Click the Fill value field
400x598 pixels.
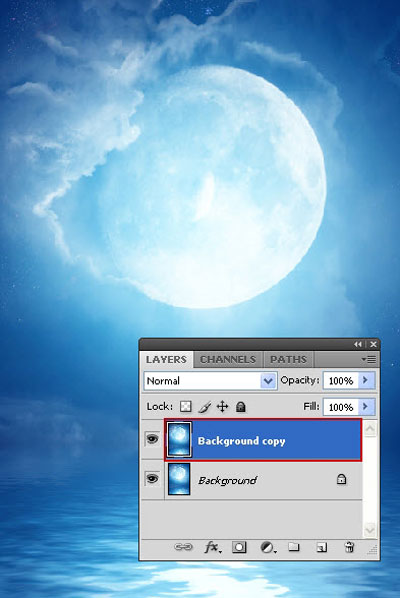pyautogui.click(x=341, y=407)
